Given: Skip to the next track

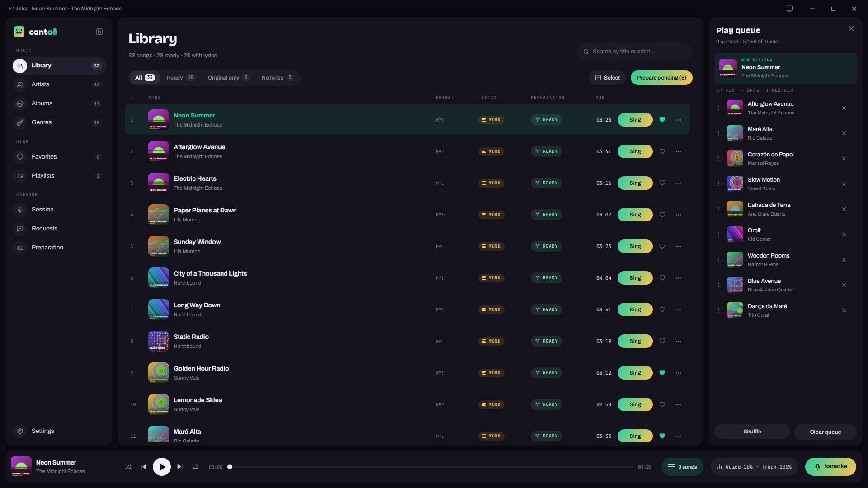Looking at the screenshot, I should [180, 467].
